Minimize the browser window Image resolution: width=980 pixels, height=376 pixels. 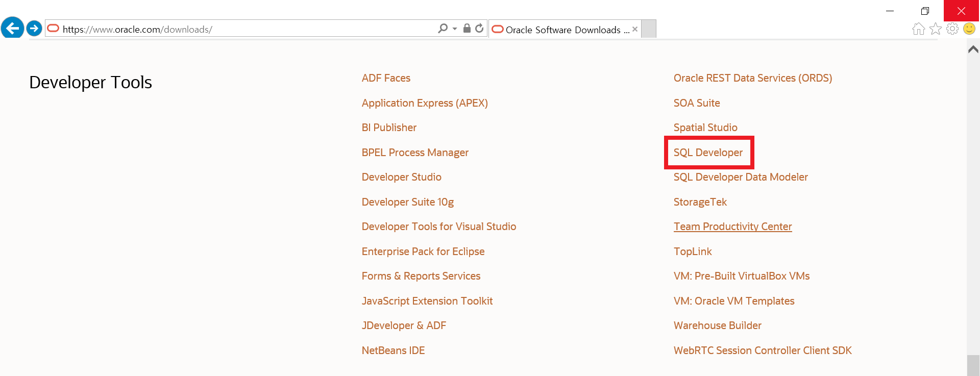pos(890,11)
